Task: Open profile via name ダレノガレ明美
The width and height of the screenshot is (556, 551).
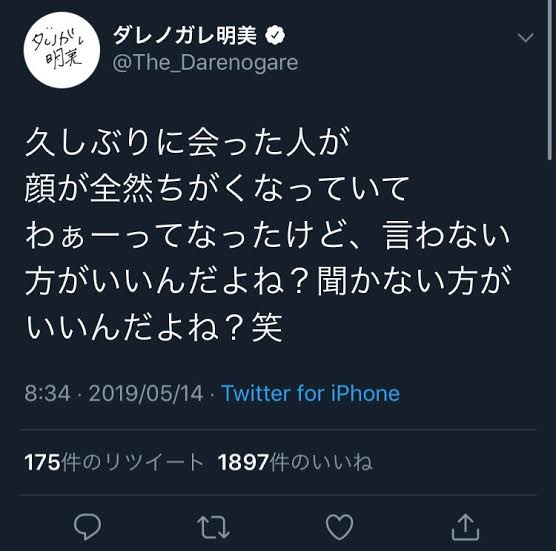Action: pyautogui.click(x=184, y=35)
